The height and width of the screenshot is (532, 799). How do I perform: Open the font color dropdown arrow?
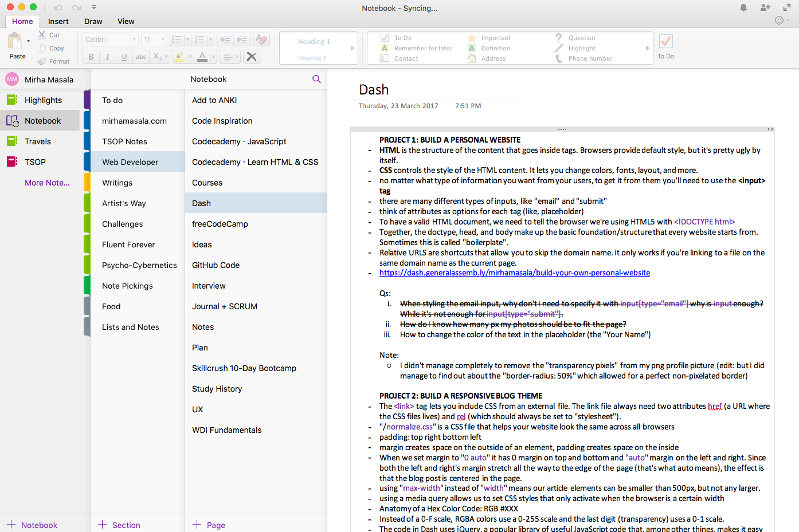[213, 57]
